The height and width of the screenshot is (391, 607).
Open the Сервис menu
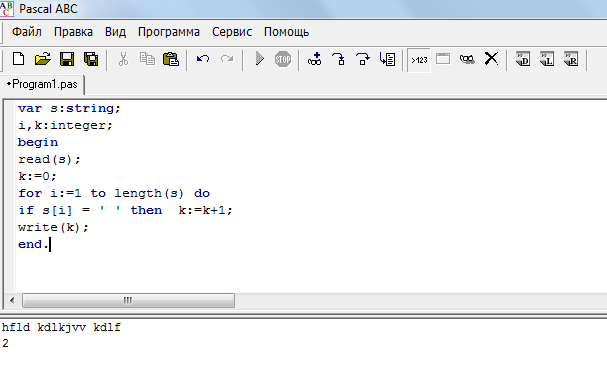[232, 32]
